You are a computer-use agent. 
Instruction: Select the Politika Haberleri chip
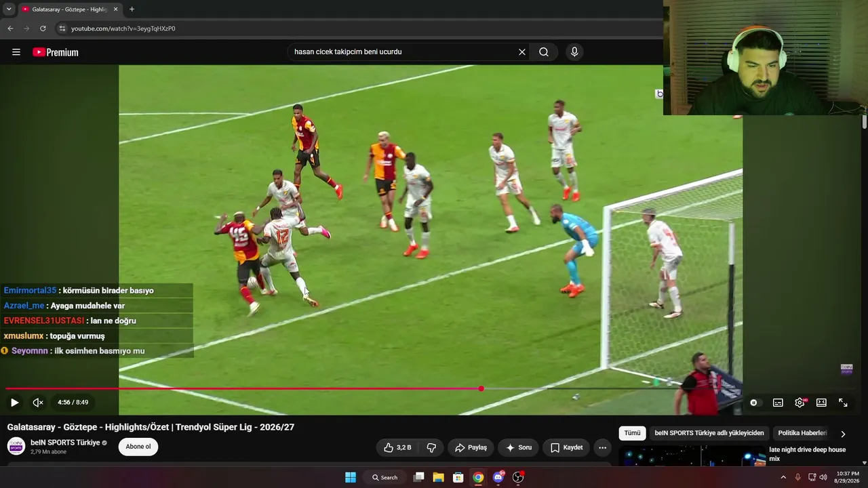pos(802,433)
